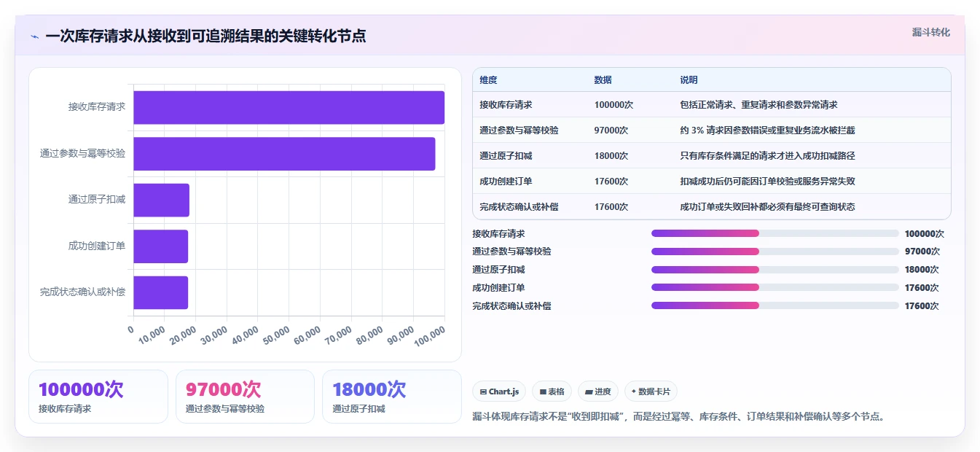Click the 通过原子扣减 label in the progress list

(x=498, y=270)
